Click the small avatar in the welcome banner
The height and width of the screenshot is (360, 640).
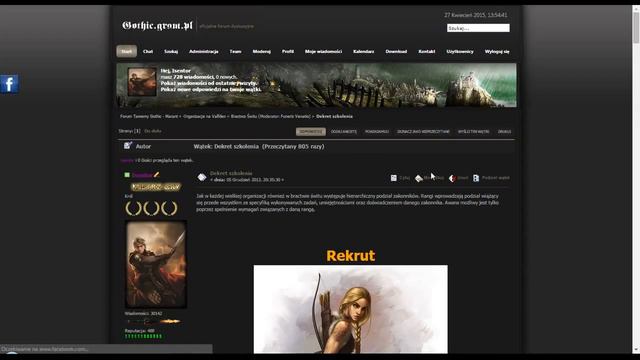click(x=142, y=82)
